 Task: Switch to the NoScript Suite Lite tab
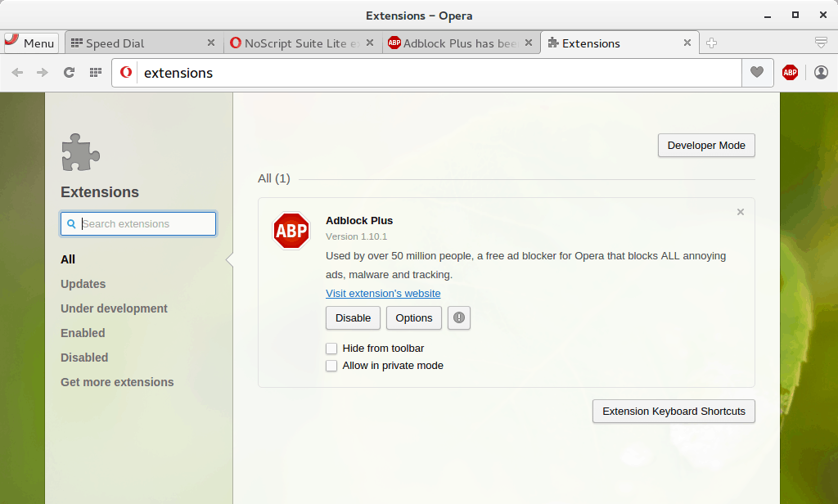point(302,43)
